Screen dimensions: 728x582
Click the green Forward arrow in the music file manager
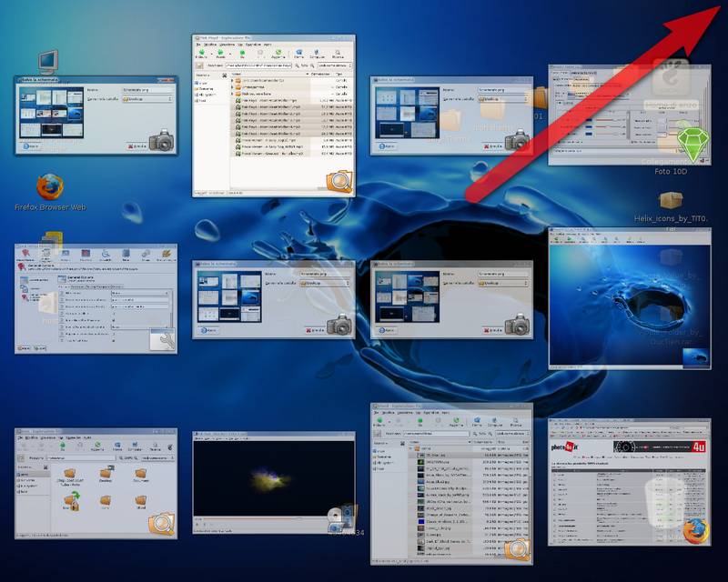pyautogui.click(x=221, y=53)
